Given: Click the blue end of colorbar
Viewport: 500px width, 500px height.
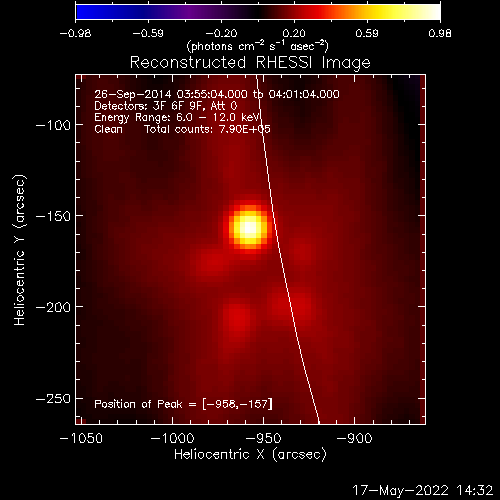Looking at the screenshot, I should point(87,12).
